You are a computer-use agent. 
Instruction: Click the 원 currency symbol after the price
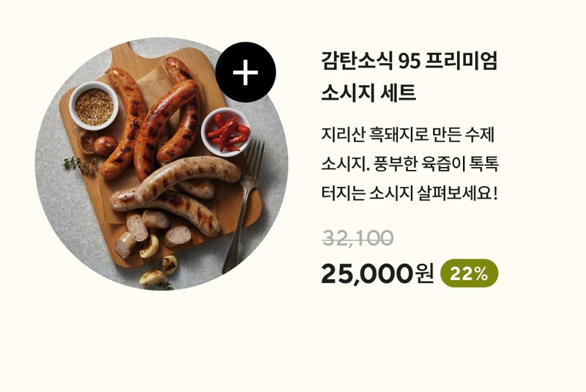coord(424,273)
